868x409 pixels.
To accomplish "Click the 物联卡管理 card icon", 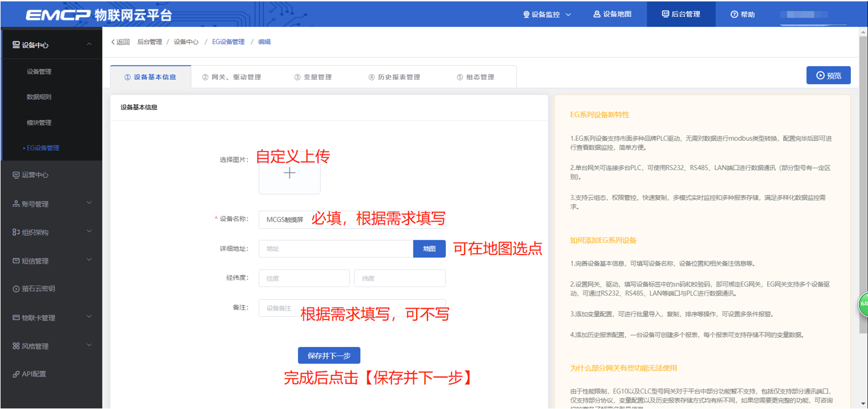I will click(x=16, y=318).
